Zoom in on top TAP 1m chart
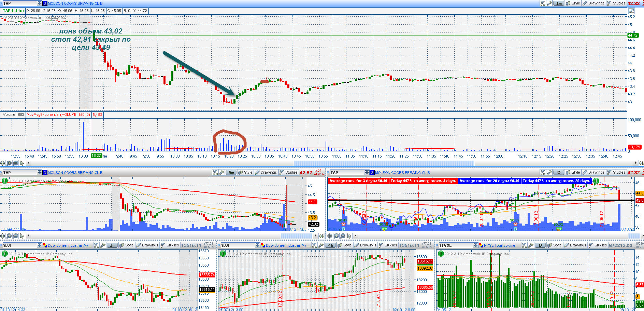644x311 pixels. [9, 163]
